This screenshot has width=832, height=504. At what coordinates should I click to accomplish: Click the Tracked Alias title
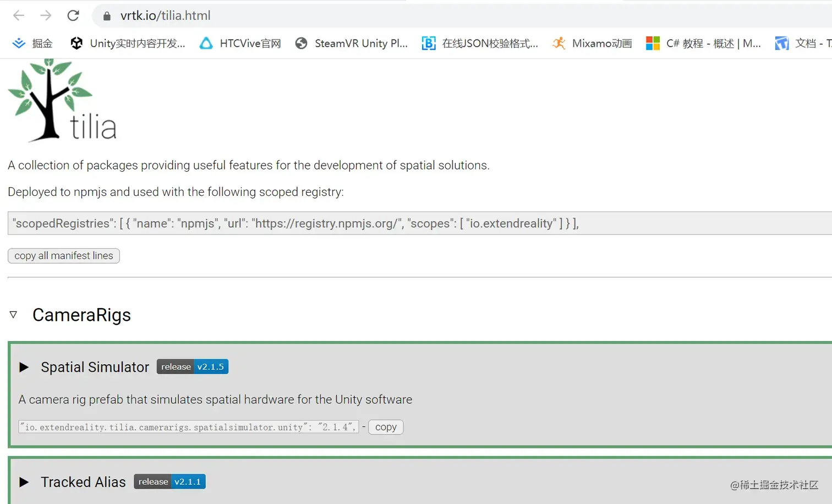83,482
